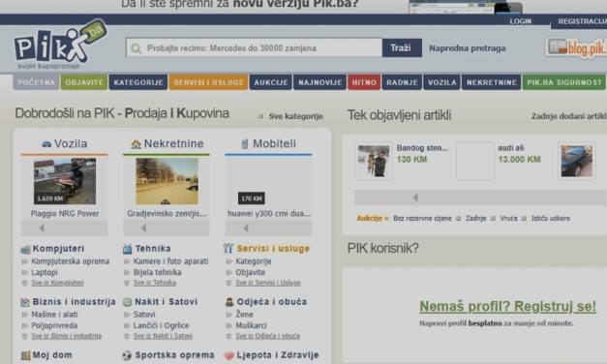Click the previous arrow in Tek objavljeni artikli
Viewport: 607px width, 364px height.
click(x=415, y=197)
